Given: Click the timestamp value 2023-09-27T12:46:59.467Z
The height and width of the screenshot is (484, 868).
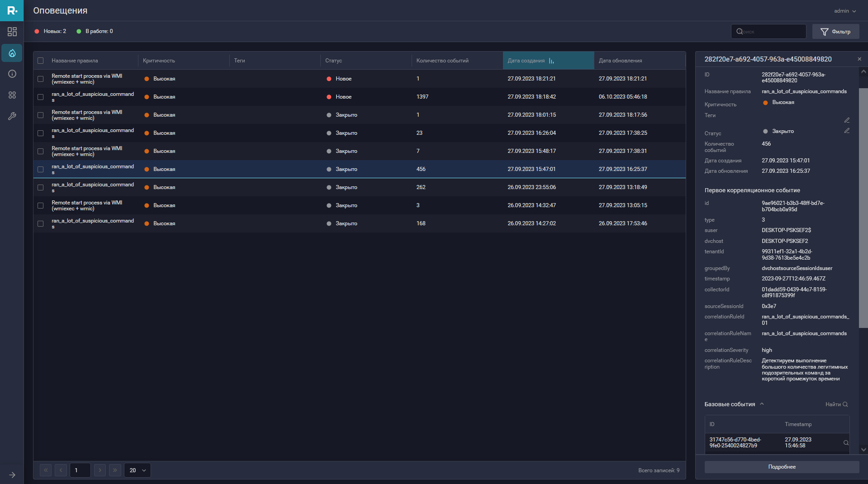Looking at the screenshot, I should click(x=793, y=279).
